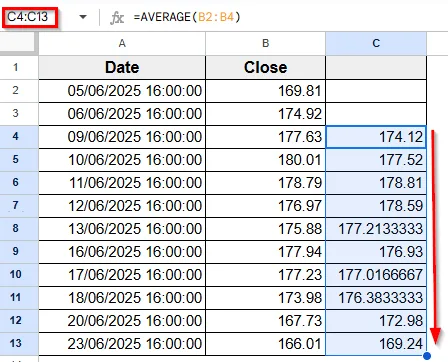Screen dimensions: 448x362
Task: Click the Name box showing C4:C13
Action: click(30, 17)
